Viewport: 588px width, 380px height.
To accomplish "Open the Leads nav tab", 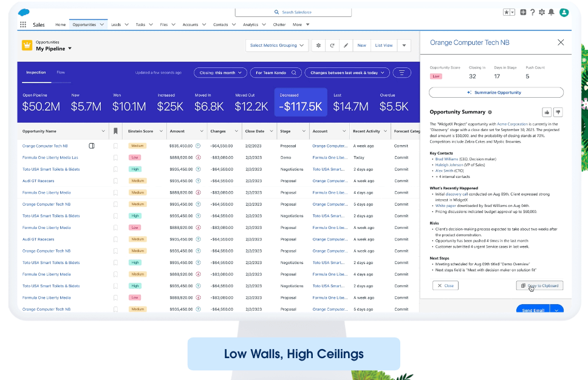I will [116, 24].
